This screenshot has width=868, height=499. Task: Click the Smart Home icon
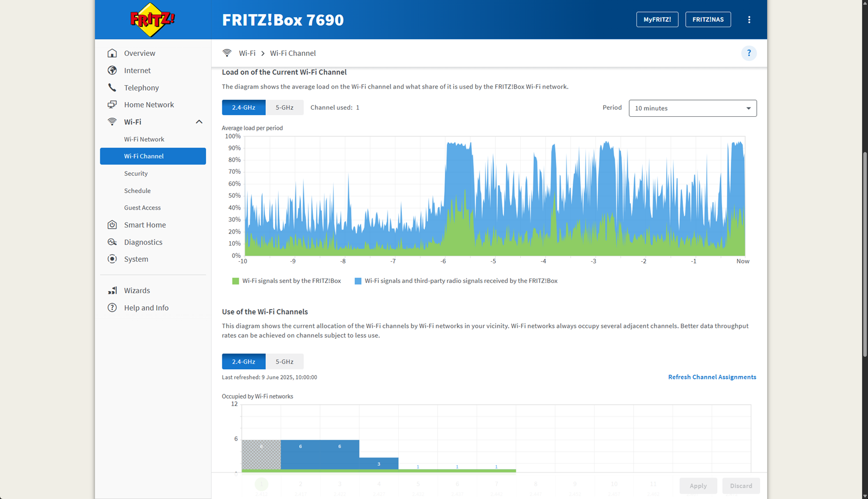(112, 225)
